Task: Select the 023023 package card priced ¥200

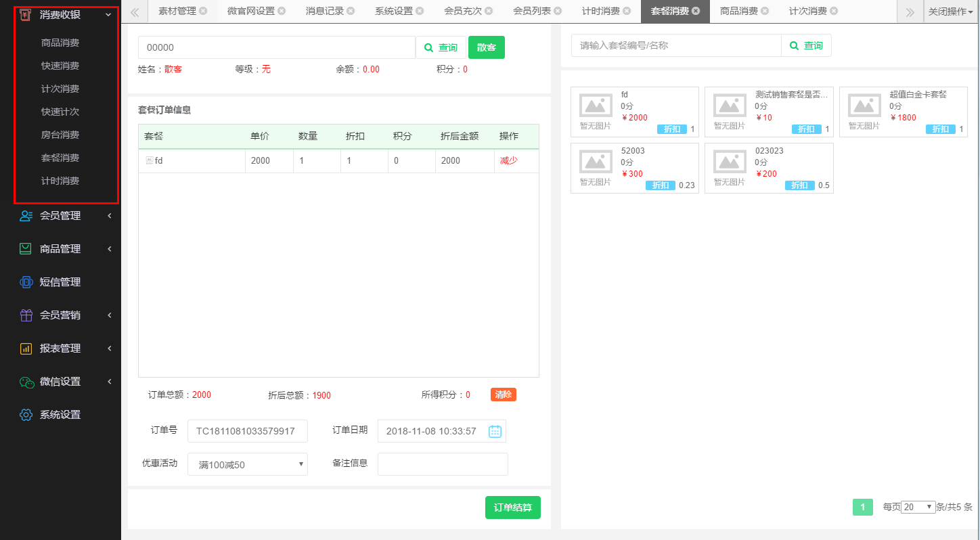Action: 769,168
